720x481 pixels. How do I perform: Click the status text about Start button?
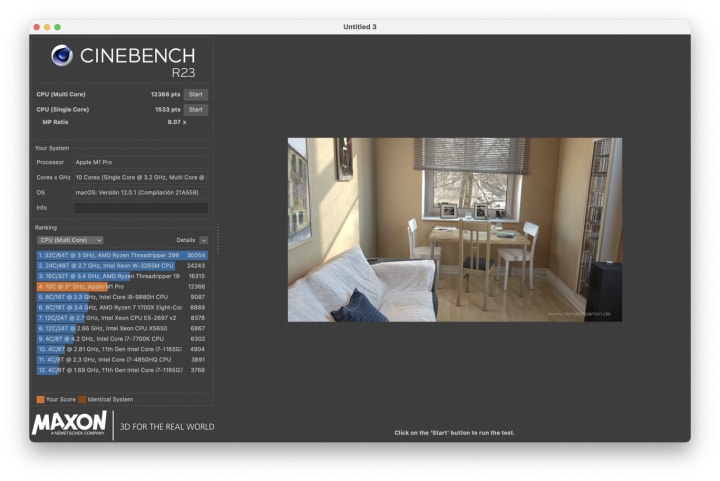coord(455,433)
